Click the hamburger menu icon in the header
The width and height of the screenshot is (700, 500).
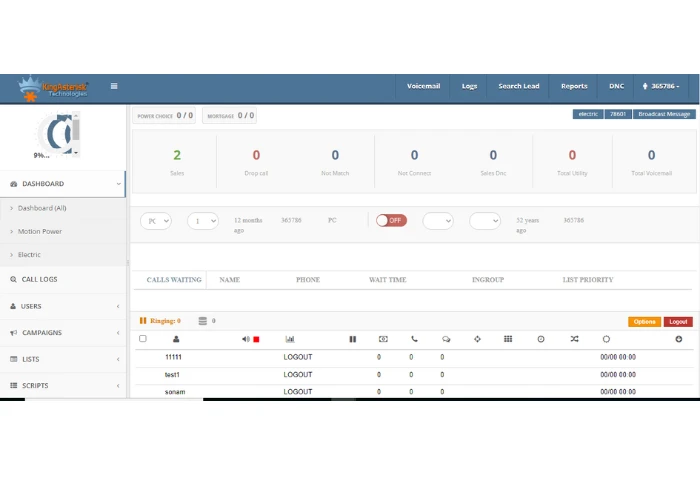(114, 86)
